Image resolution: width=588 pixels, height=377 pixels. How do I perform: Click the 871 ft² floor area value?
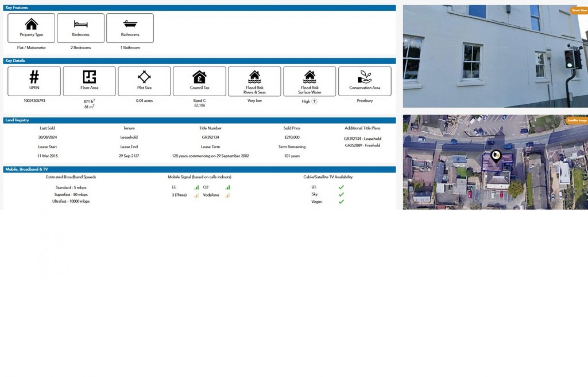click(89, 101)
